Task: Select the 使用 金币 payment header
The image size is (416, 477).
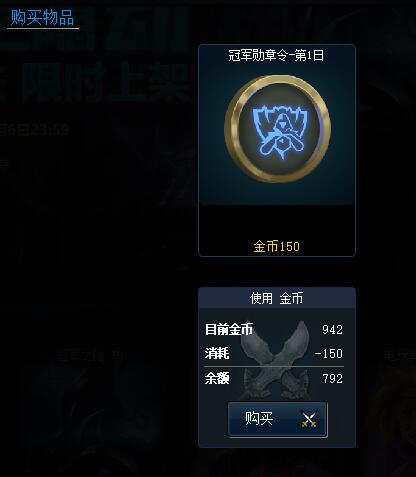Action: 277,298
